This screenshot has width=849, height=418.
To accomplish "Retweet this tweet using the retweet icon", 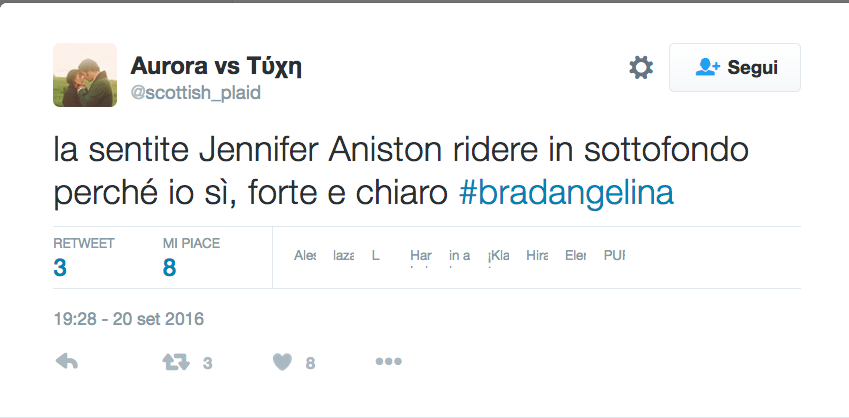I will click(175, 362).
